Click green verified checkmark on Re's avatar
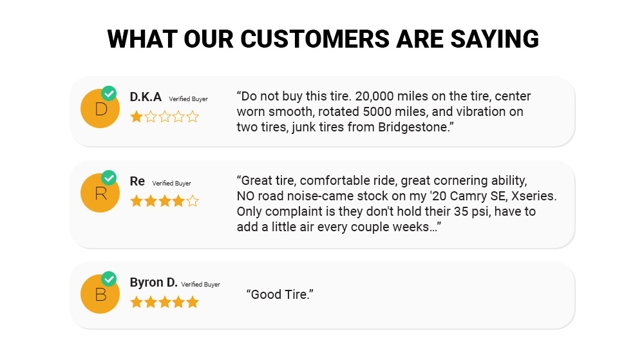Viewport: 644px width, 342px height. tap(109, 178)
